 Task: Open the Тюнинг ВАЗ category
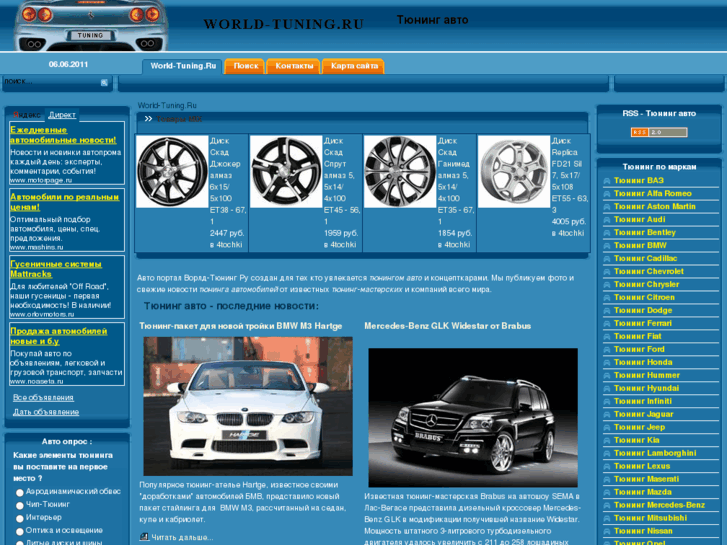pyautogui.click(x=638, y=180)
